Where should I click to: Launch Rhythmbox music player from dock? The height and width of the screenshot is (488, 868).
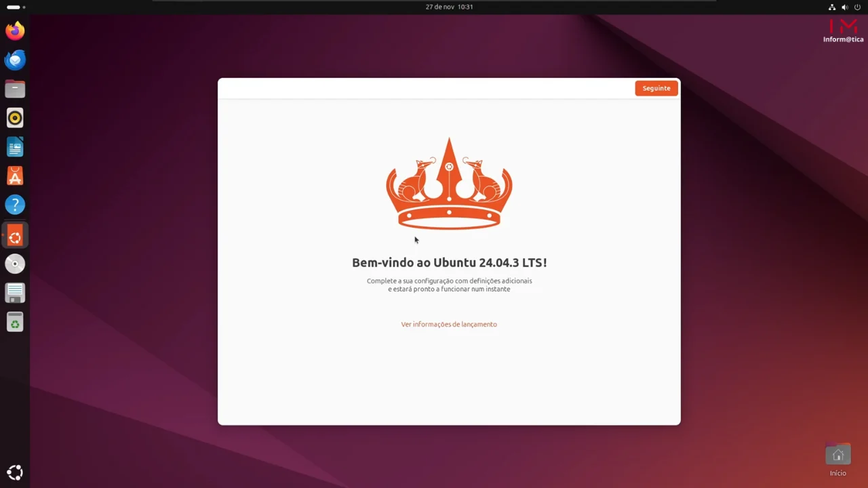[15, 118]
